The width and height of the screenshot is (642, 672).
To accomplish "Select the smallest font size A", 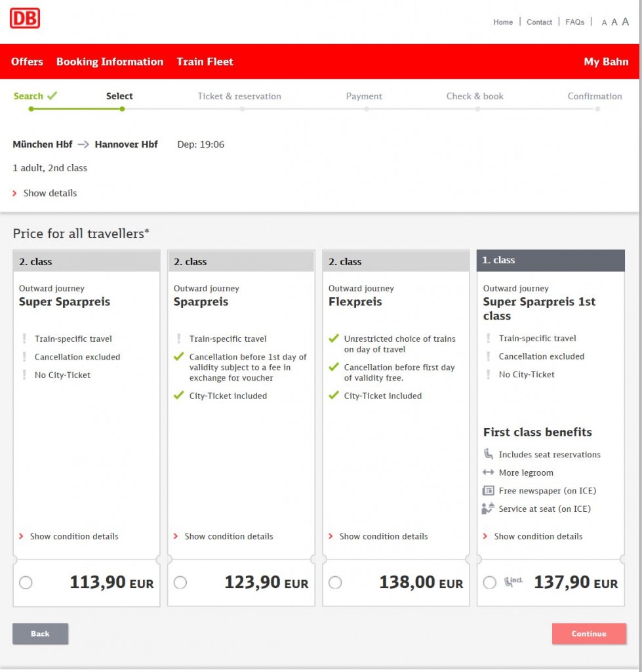I will click(604, 23).
